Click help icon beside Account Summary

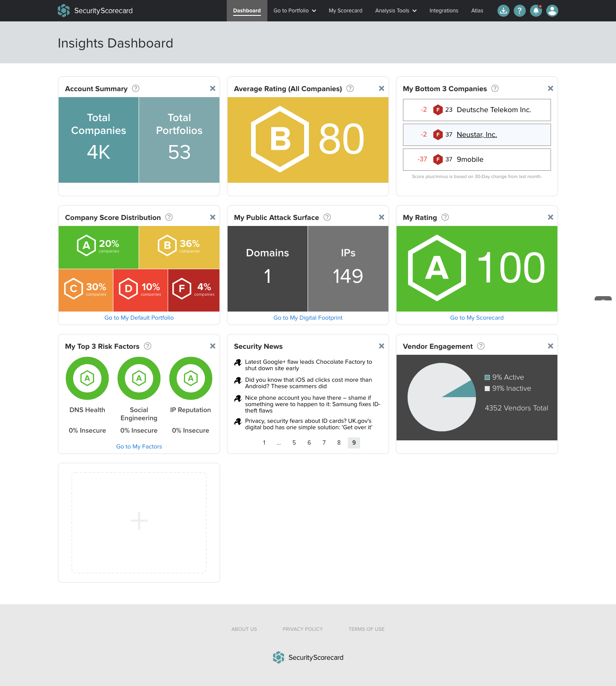point(136,89)
